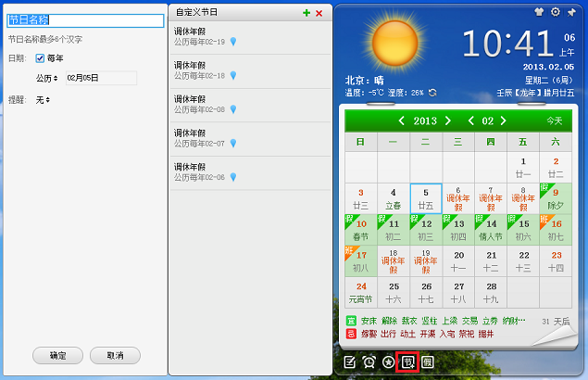Click the green 宜 icon

351,321
